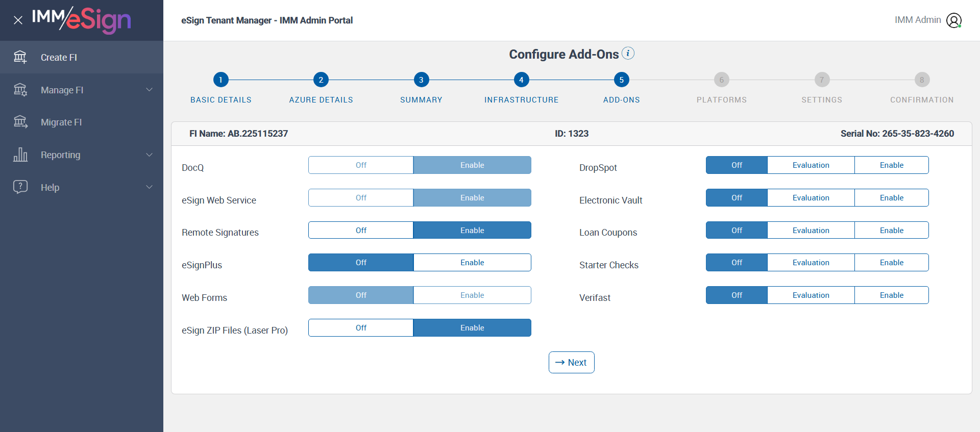
Task: Set Loan Coupons to Off
Action: point(737,231)
